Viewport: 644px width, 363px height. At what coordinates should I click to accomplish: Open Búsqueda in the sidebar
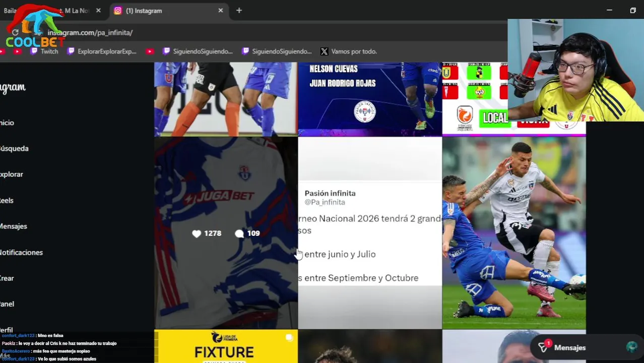click(14, 149)
